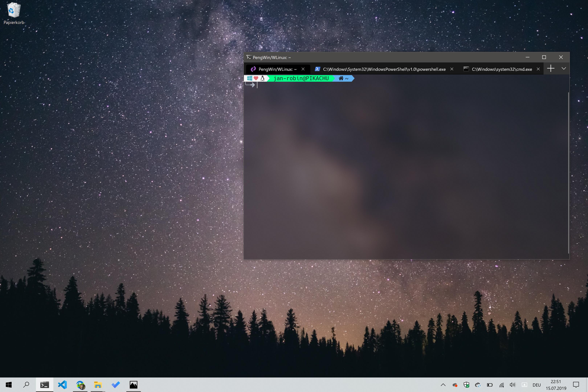
Task: Open File Explorer from taskbar
Action: pyautogui.click(x=98, y=385)
